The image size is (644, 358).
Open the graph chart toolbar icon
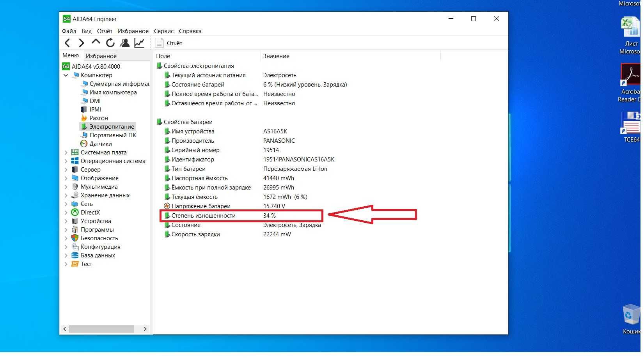[x=139, y=43]
